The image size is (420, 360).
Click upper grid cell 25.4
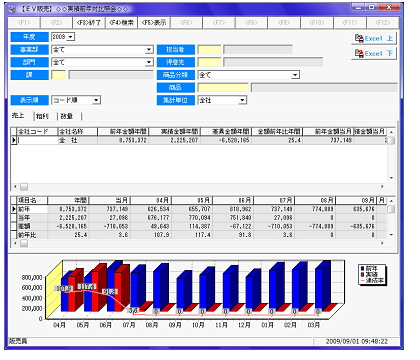[277, 140]
